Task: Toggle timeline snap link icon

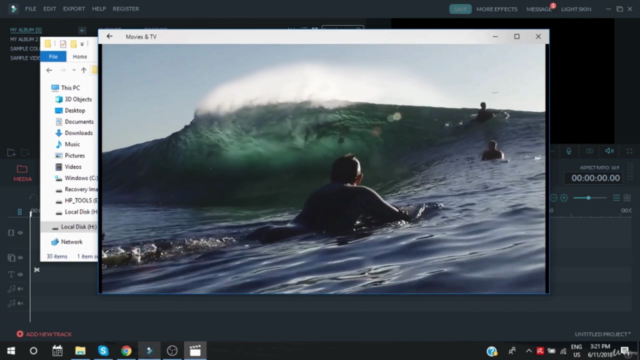Action: (20, 211)
